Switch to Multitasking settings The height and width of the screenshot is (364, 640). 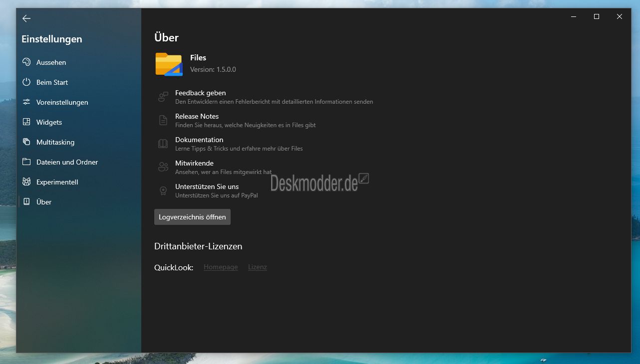coord(79,142)
